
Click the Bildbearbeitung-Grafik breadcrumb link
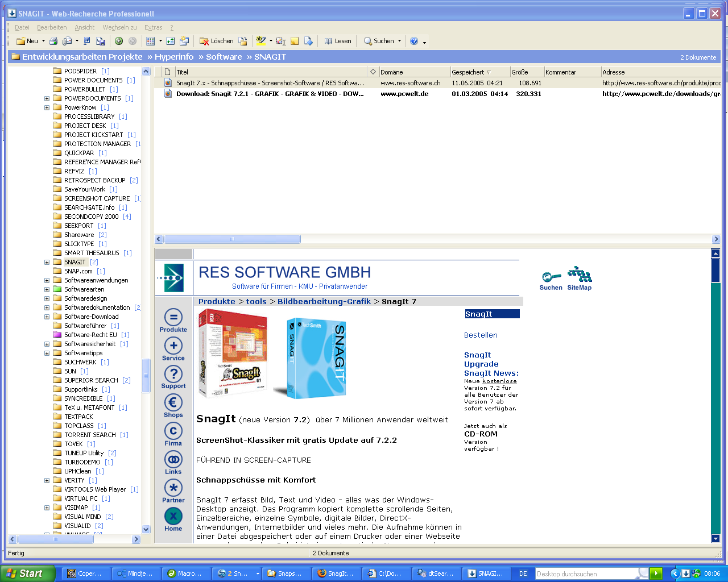point(324,302)
